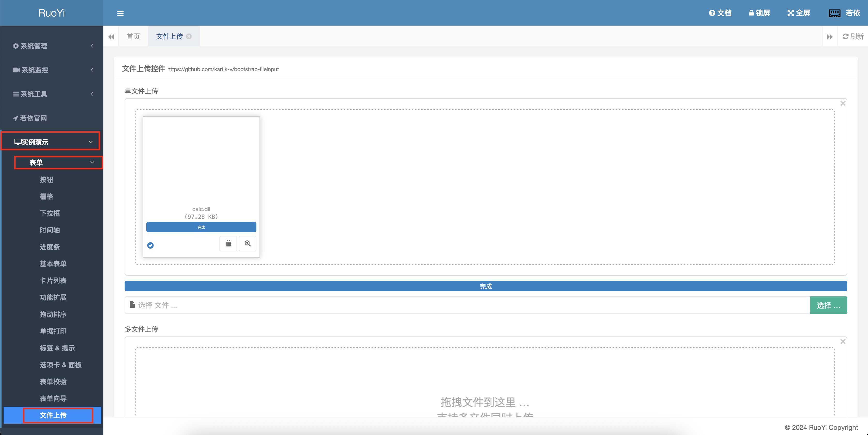Click the 多文件上传 label
Image resolution: width=868 pixels, height=435 pixels.
(141, 329)
